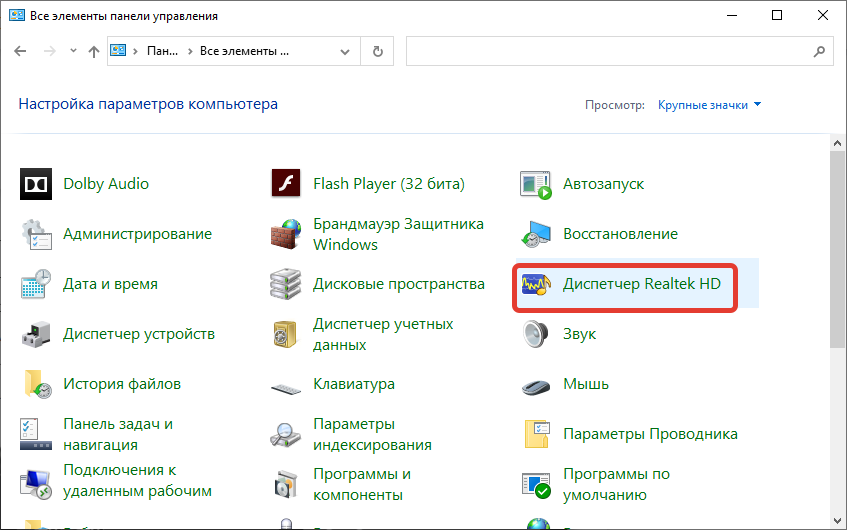Click the Мышь mouse icon

(x=536, y=384)
